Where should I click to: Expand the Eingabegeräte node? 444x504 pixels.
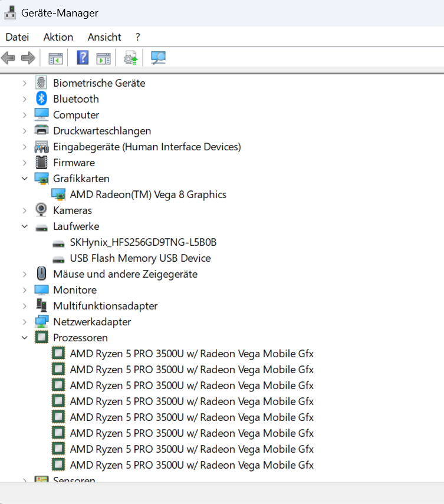coord(25,147)
